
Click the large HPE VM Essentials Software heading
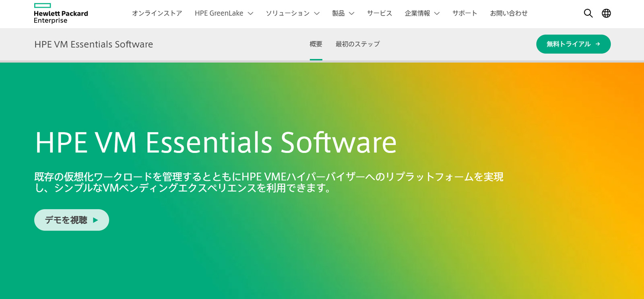coord(216,142)
